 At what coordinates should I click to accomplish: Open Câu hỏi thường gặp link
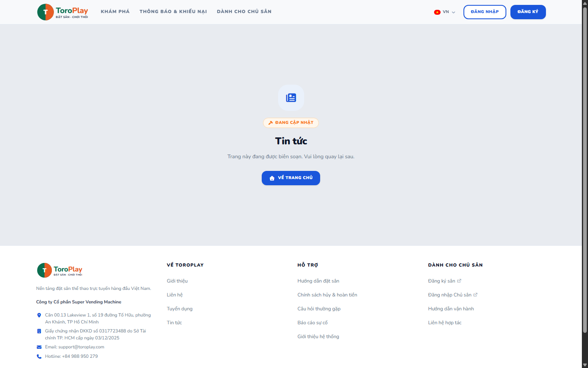(319, 309)
